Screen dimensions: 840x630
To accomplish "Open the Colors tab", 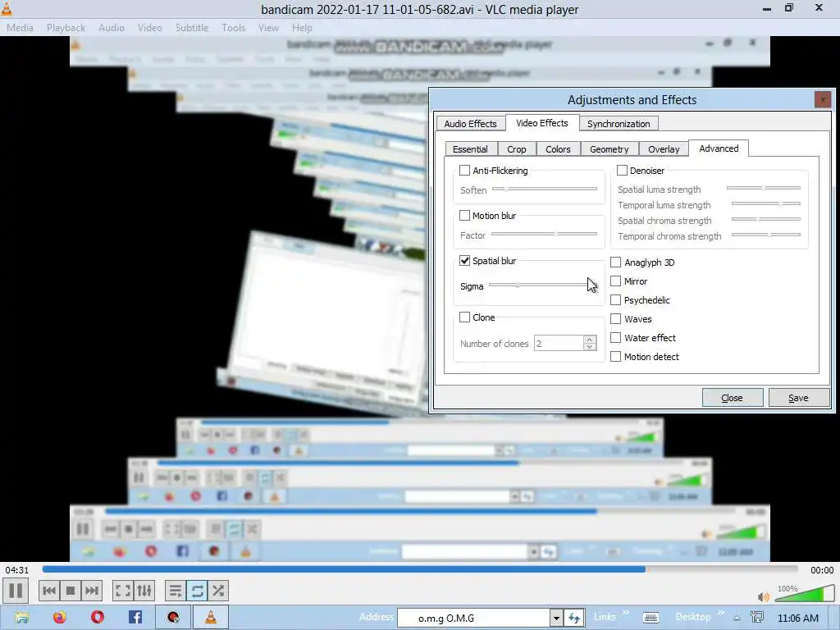I will pos(558,149).
